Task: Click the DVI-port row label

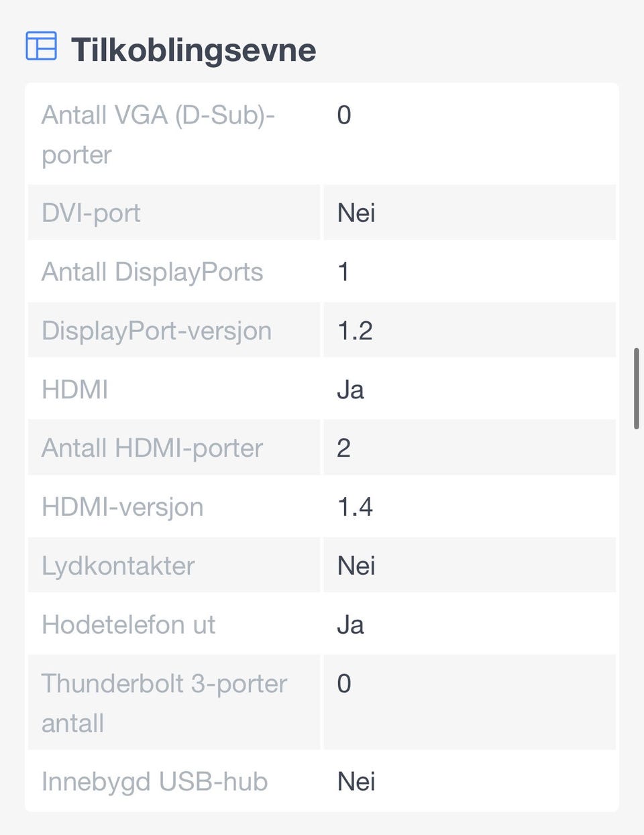Action: 91,213
